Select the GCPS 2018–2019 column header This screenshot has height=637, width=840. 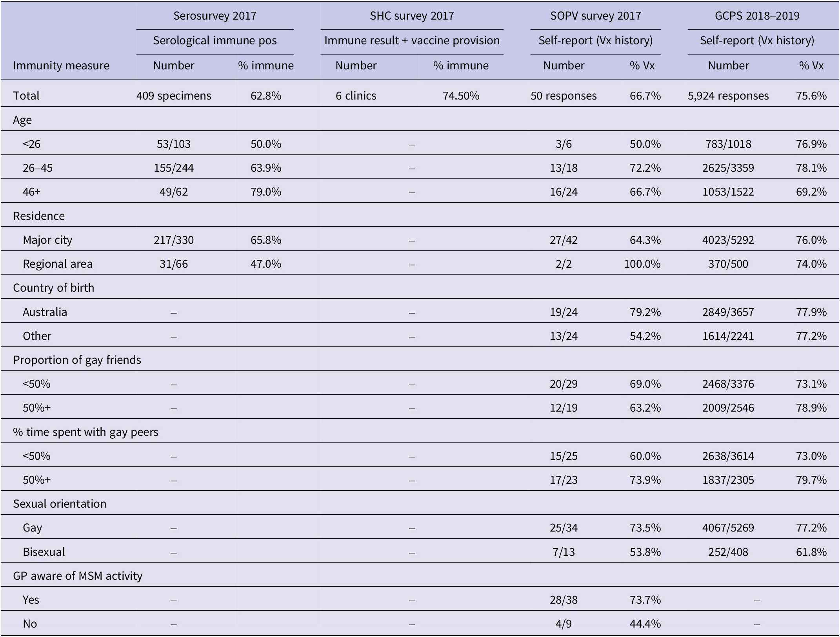coord(757,16)
